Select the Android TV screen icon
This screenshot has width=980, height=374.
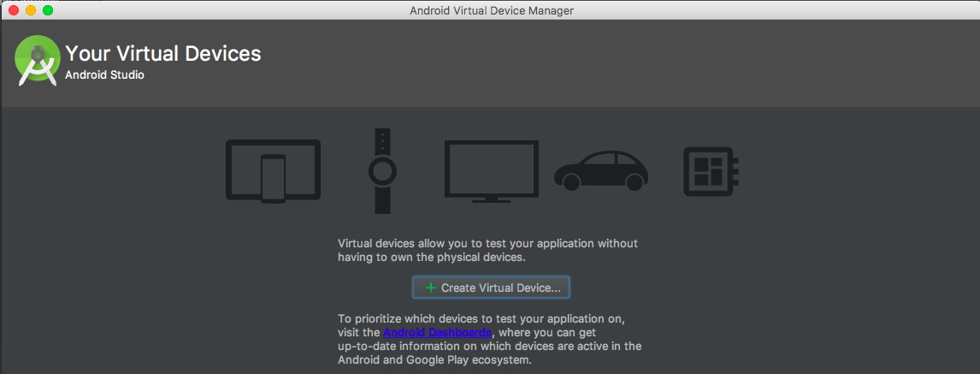coord(491,171)
